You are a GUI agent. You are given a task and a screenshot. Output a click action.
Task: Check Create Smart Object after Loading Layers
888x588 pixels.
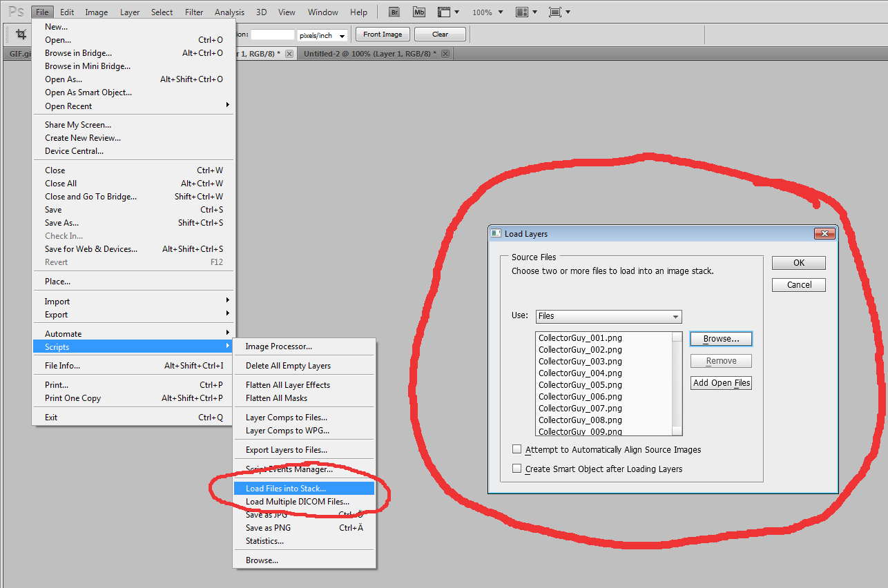pyautogui.click(x=517, y=468)
